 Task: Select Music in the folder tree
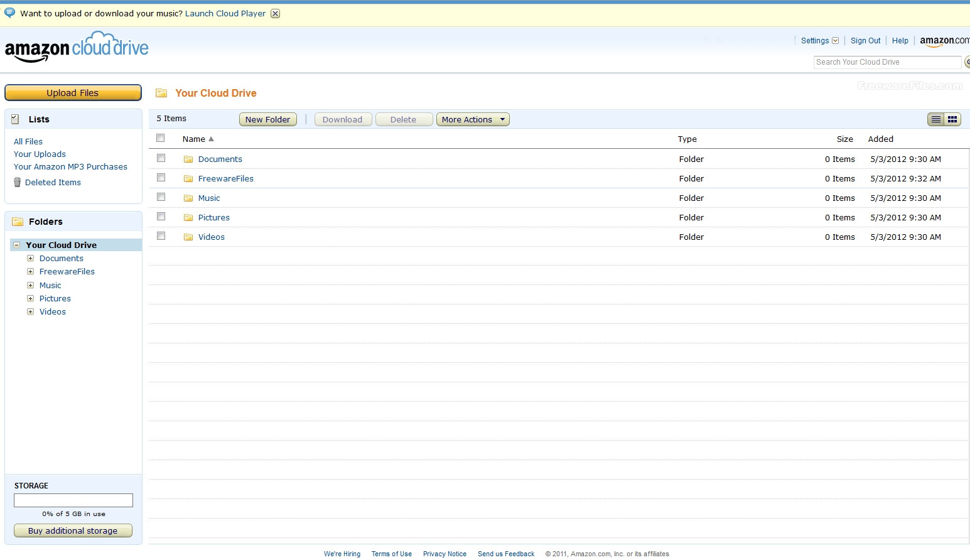pyautogui.click(x=50, y=285)
